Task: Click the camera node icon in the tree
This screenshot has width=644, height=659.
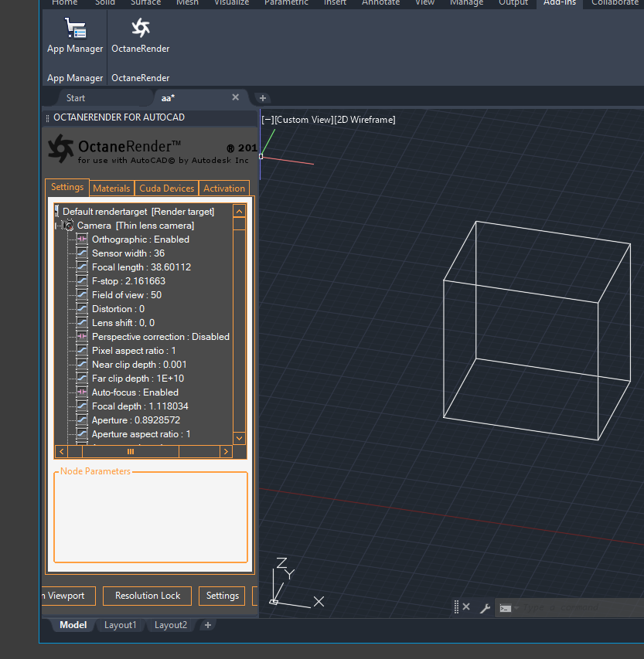Action: [x=68, y=226]
